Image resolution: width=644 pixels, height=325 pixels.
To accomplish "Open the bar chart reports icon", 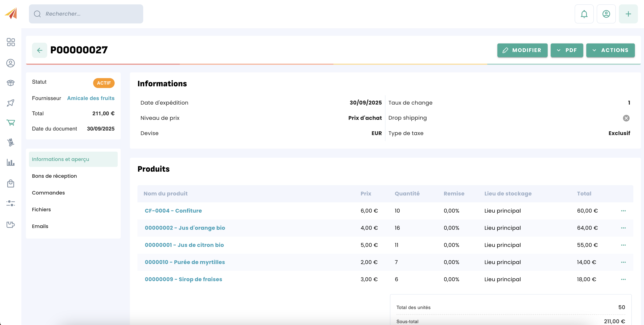I will point(11,162).
